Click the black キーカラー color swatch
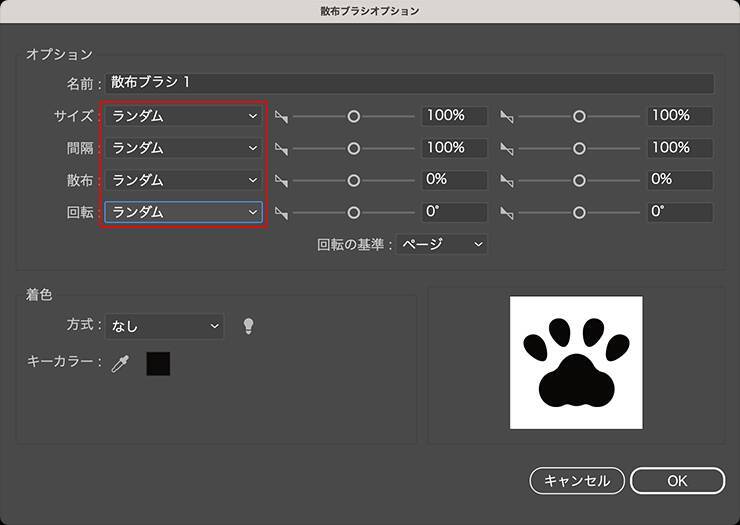 point(158,363)
